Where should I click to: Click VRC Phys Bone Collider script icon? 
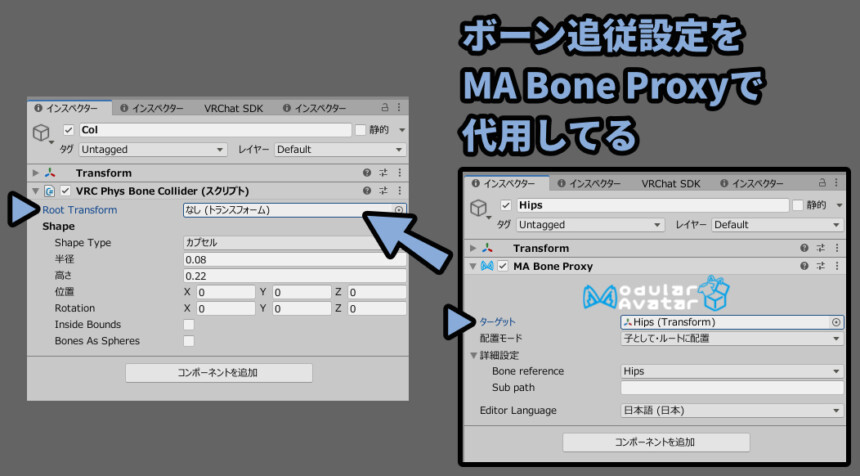tap(49, 191)
